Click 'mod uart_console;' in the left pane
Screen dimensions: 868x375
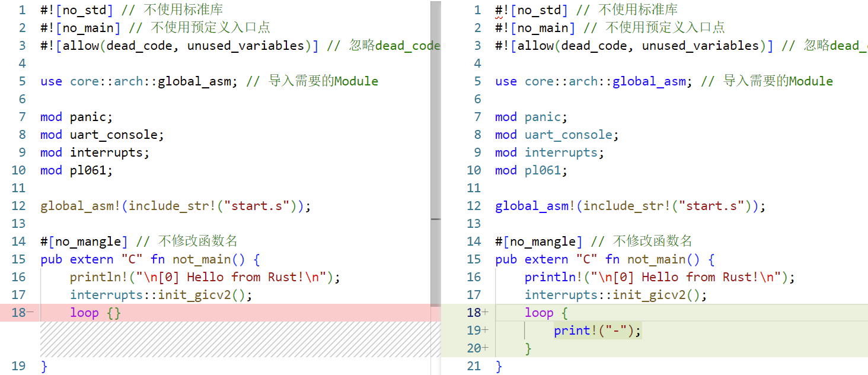pos(102,135)
